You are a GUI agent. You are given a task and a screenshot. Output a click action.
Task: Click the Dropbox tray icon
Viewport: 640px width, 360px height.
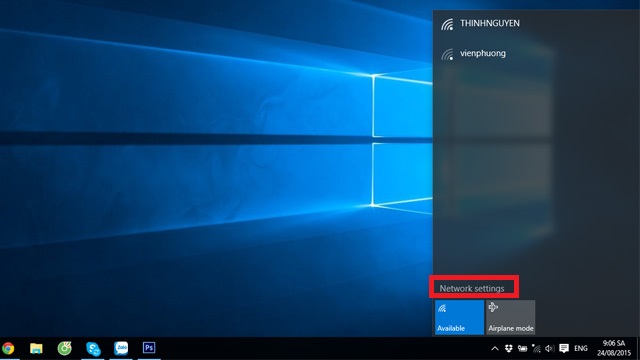coord(509,349)
